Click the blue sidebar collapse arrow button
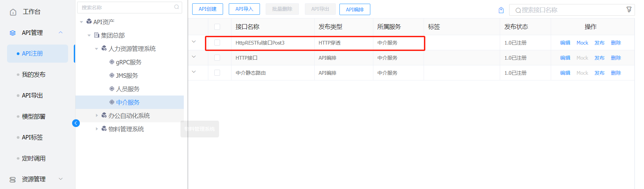Image resolution: width=644 pixels, height=189 pixels. 76,123
